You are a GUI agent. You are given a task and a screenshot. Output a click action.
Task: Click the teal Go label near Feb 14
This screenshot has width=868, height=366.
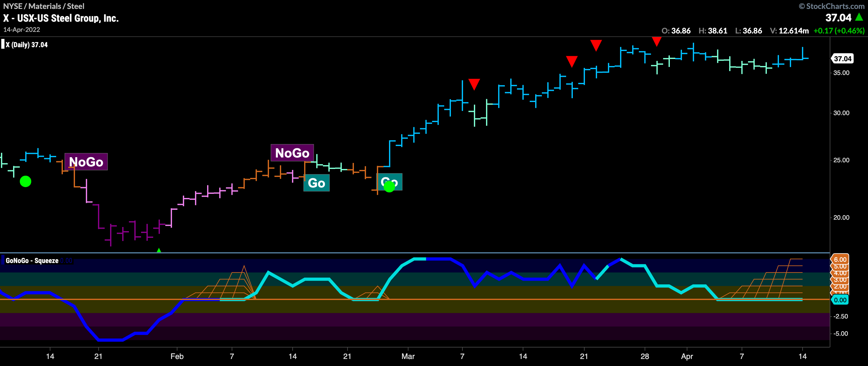(x=316, y=183)
